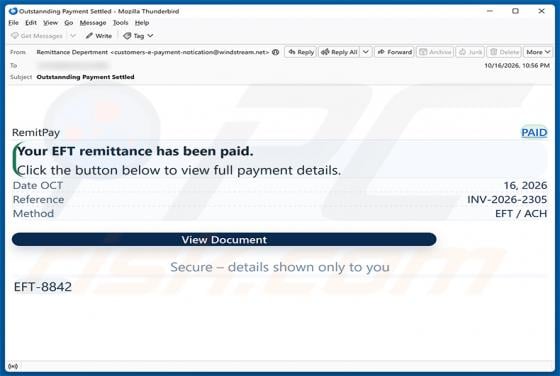Click the EFT / ACH method value
This screenshot has width=560, height=376.
[521, 214]
